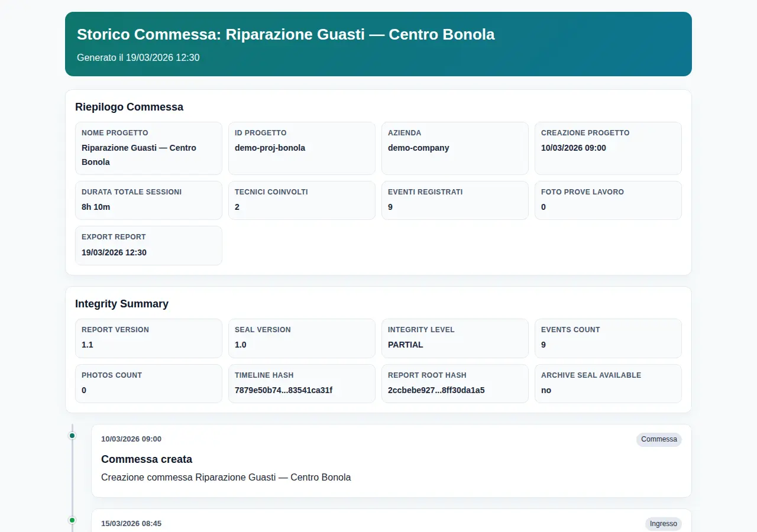The image size is (757, 532).
Task: Select the ID Progetto demo-proj-bonola card
Action: click(x=302, y=148)
